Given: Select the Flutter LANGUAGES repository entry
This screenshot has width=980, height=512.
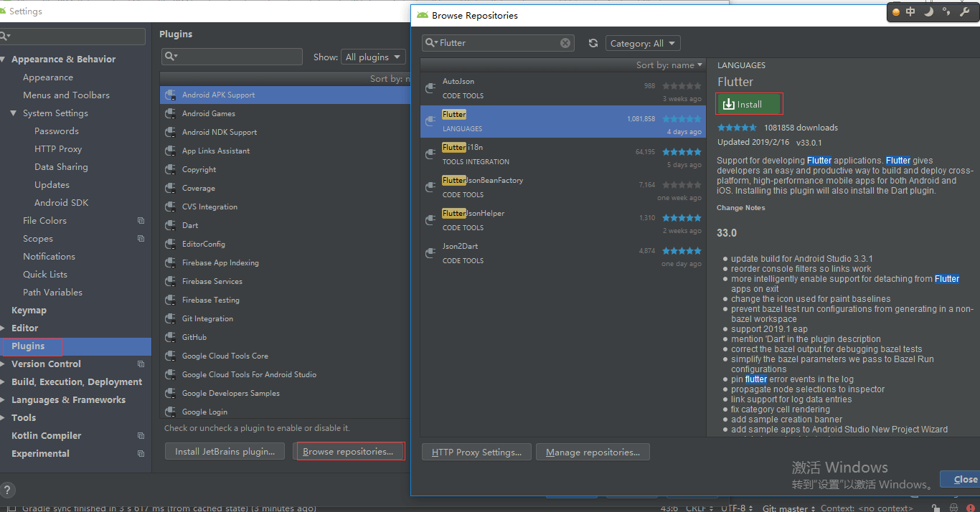Looking at the screenshot, I should [563, 121].
